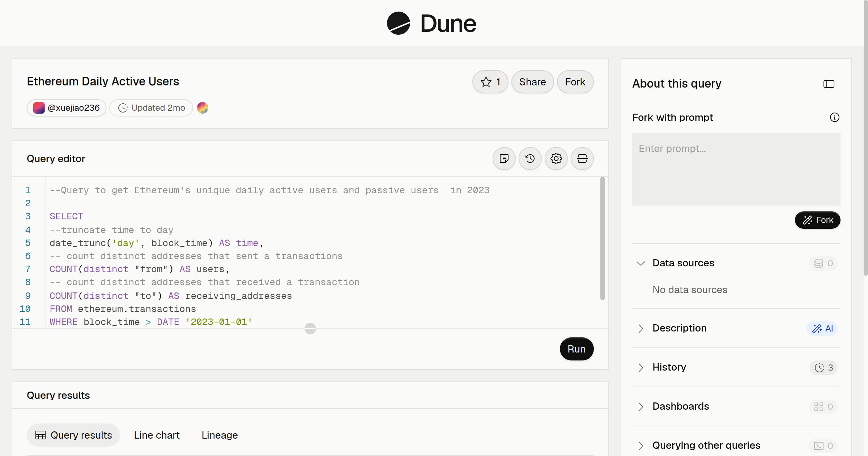Expand the Description section
The image size is (868, 456).
pyautogui.click(x=641, y=328)
